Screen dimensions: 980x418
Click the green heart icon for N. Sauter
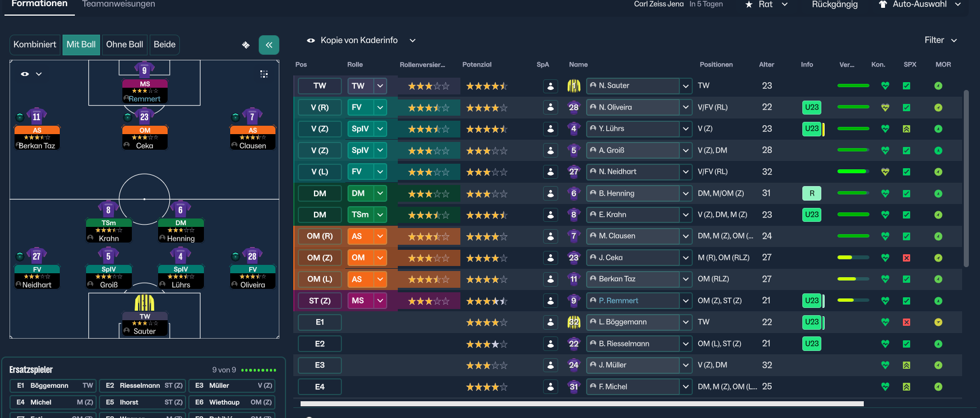click(885, 86)
